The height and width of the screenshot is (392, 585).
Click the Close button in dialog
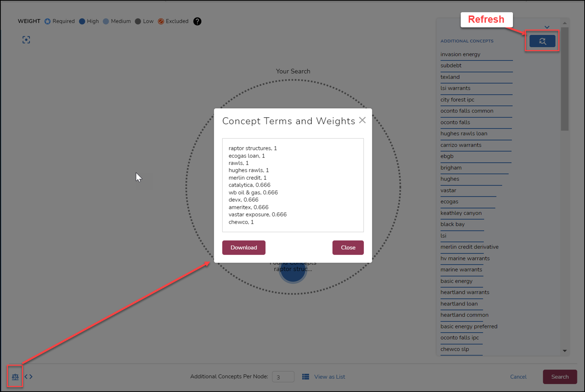348,248
